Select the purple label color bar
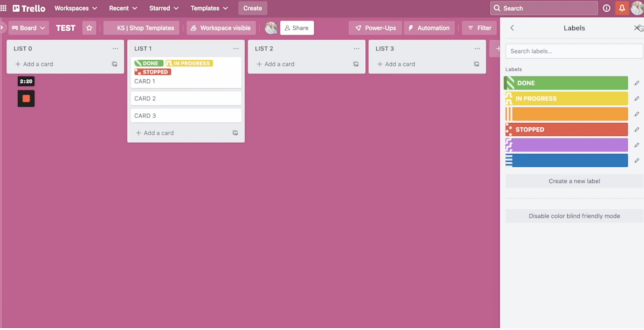Viewport: 644px width, 330px height. pyautogui.click(x=566, y=145)
